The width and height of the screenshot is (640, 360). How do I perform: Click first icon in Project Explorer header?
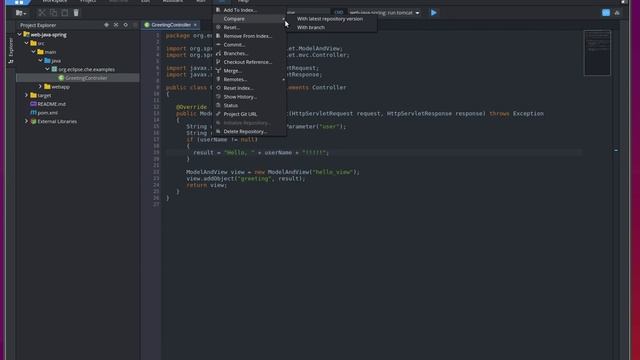click(x=106, y=25)
